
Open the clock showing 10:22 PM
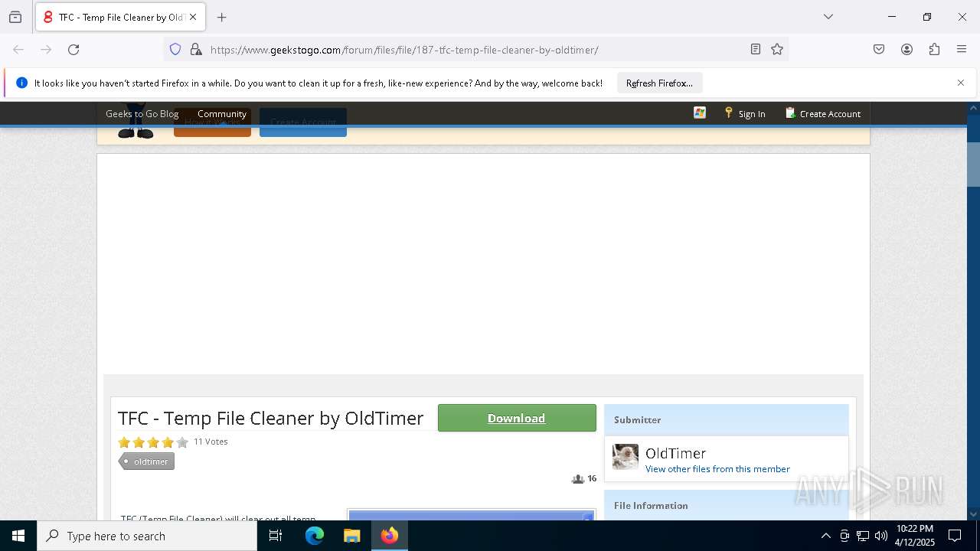915,536
